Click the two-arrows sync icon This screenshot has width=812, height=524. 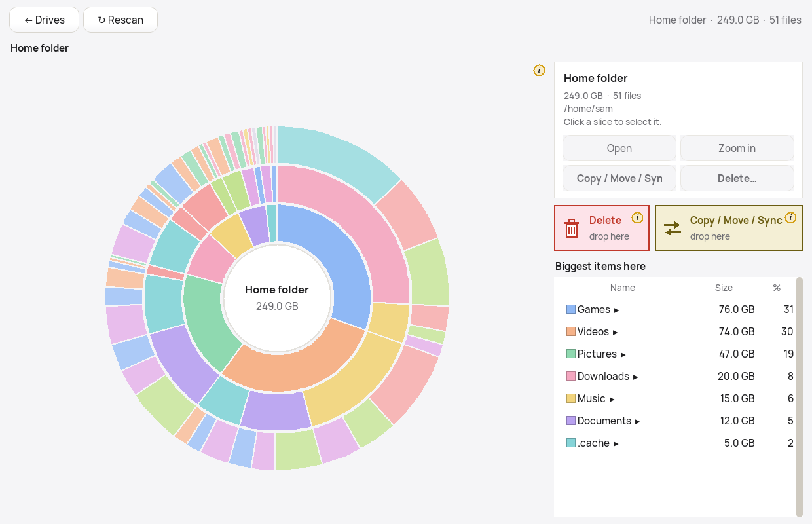[673, 228]
